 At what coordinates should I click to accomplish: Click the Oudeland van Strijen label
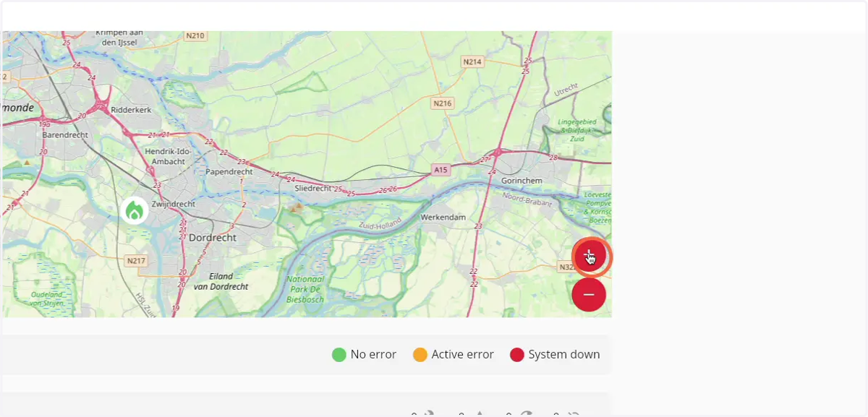point(47,298)
